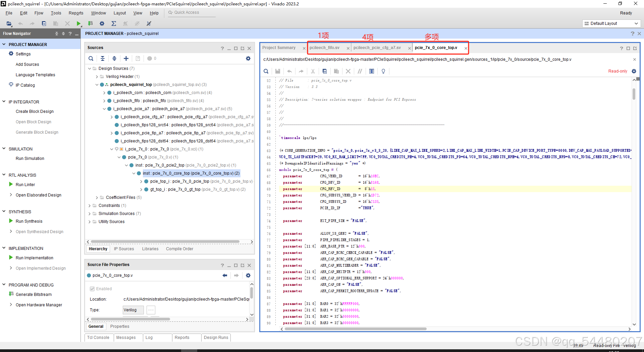The image size is (644, 352).
Task: Select IP Sources tab
Action: click(124, 249)
